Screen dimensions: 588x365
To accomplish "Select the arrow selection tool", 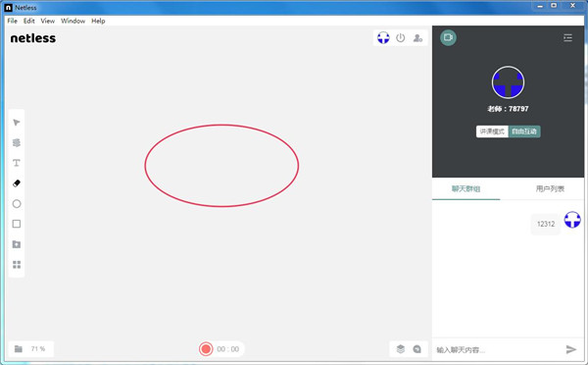I will 17,123.
